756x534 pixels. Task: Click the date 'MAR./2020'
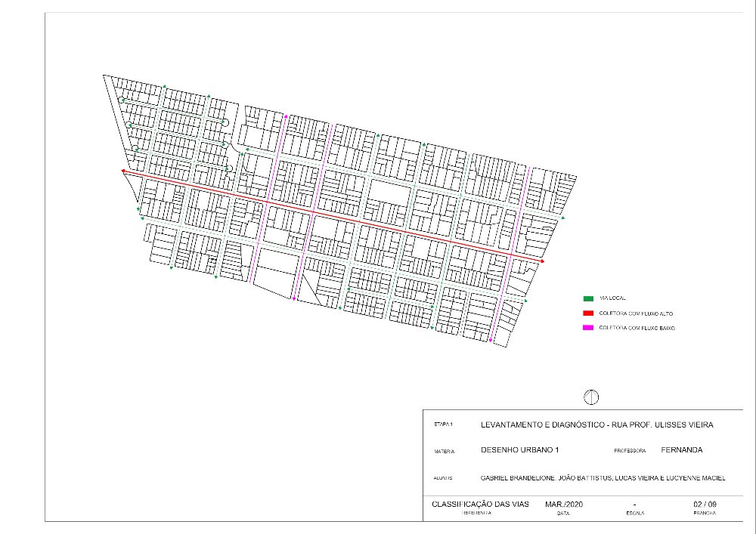tap(564, 504)
